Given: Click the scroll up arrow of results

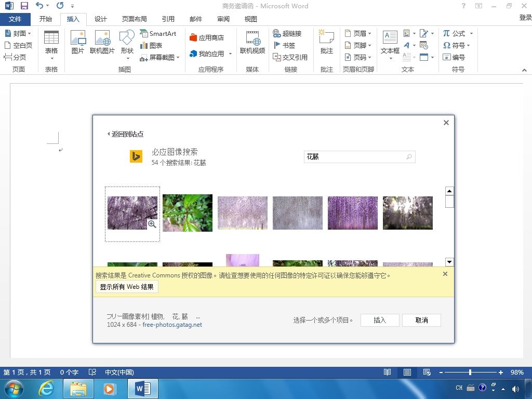Looking at the screenshot, I should 449,191.
